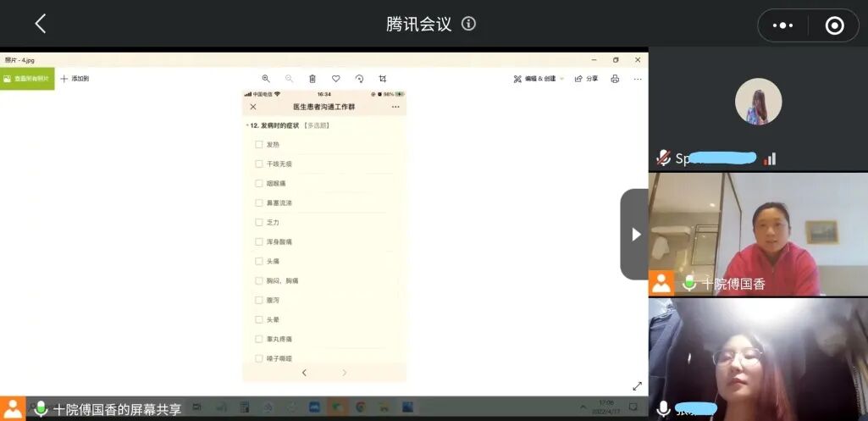
Task: Click the crop icon in Photos toolbar
Action: [x=383, y=79]
